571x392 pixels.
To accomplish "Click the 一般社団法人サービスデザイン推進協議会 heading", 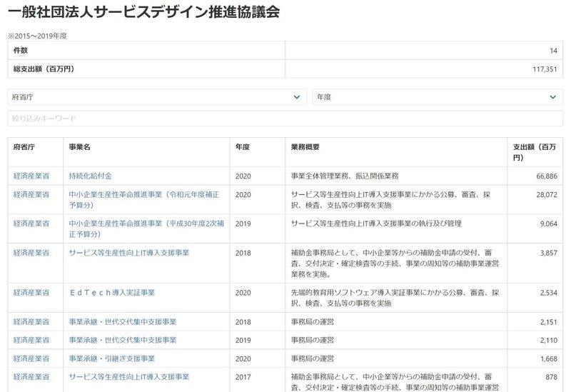I will pos(143,12).
